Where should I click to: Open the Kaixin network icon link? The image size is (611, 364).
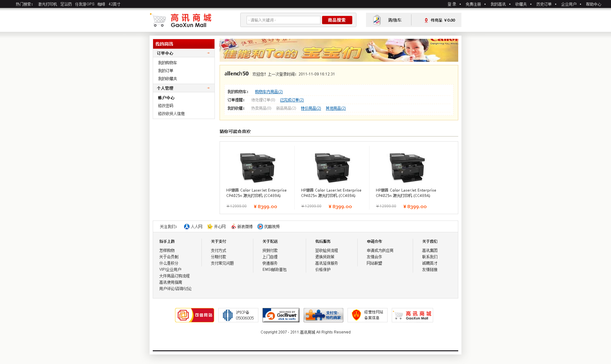point(210,227)
